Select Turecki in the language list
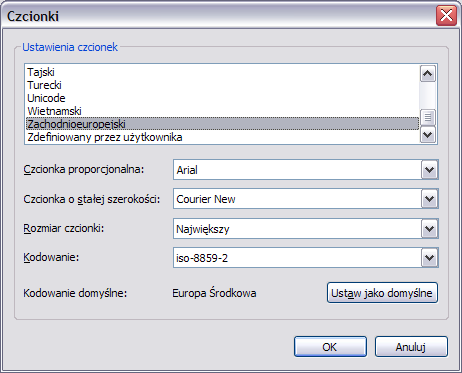 pyautogui.click(x=222, y=85)
